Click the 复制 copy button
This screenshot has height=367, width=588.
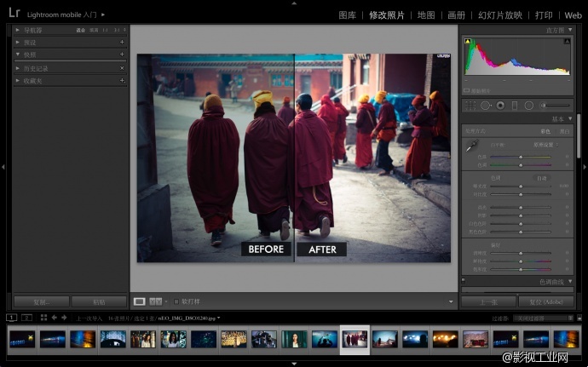coord(41,301)
